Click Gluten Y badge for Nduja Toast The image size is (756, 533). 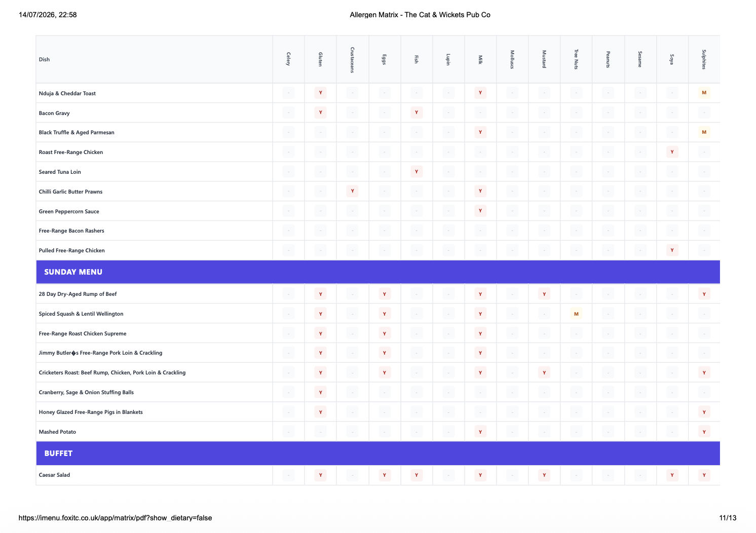click(320, 93)
